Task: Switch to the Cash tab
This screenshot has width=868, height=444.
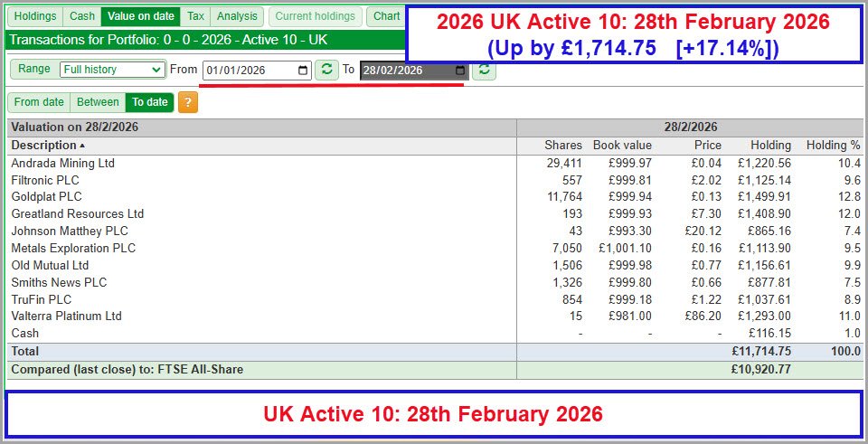Action: tap(82, 16)
